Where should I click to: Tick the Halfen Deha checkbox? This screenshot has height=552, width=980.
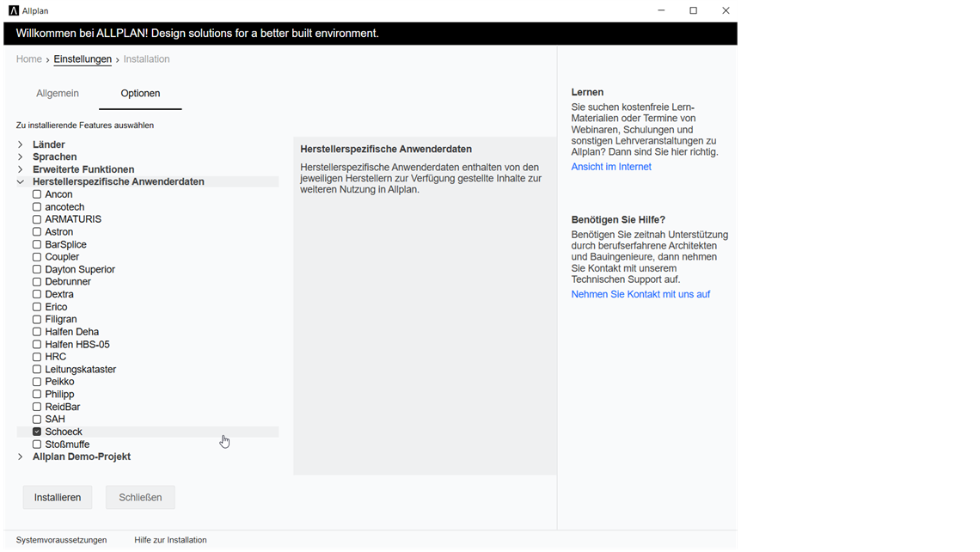[37, 332]
